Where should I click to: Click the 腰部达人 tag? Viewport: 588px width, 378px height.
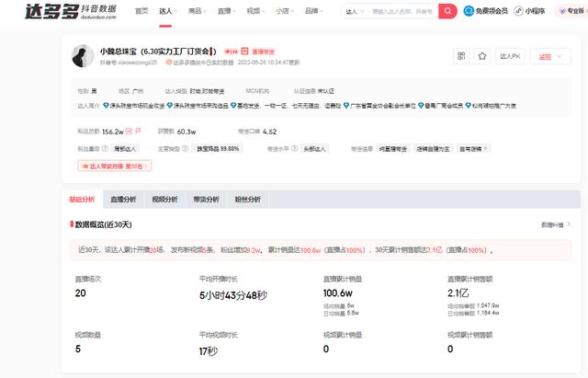(125, 149)
